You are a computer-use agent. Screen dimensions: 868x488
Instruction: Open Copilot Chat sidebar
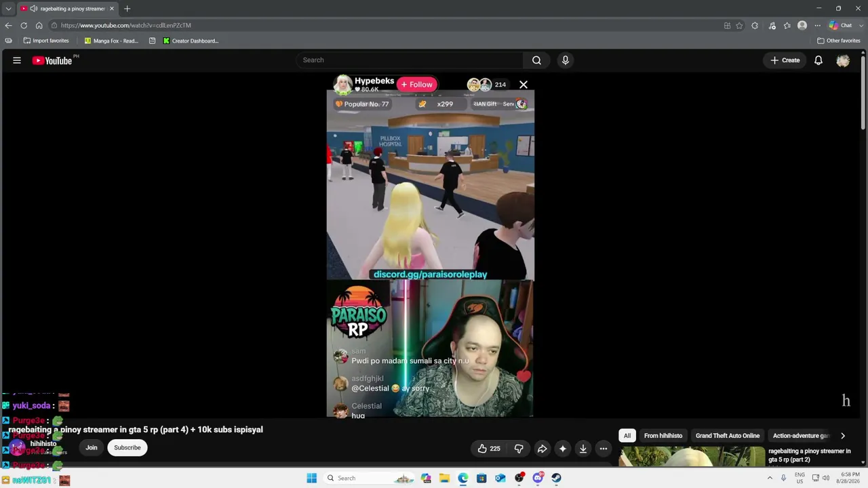(x=841, y=25)
